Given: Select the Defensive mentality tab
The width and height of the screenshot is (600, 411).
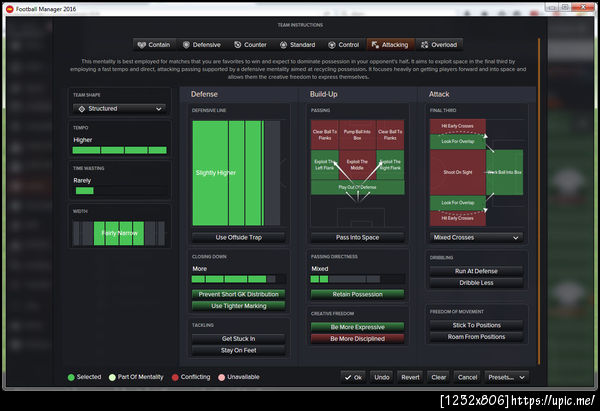Looking at the screenshot, I should pyautogui.click(x=202, y=45).
